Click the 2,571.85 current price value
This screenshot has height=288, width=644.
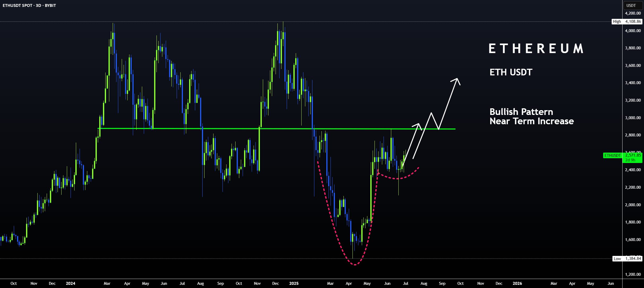tap(633, 155)
